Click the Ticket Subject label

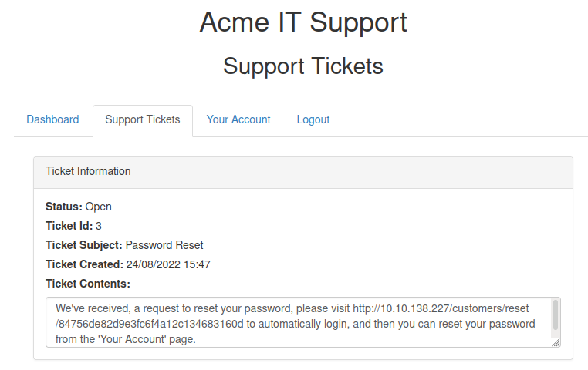(x=83, y=245)
